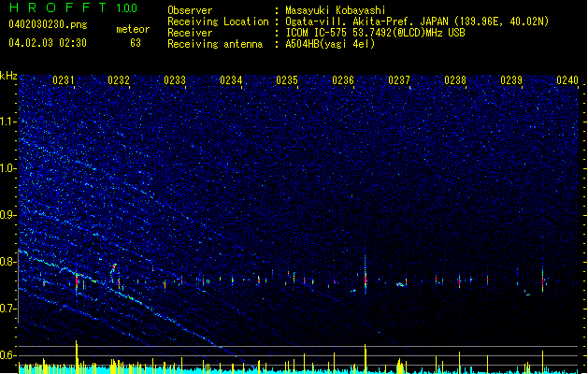This screenshot has width=588, height=374.
Task: Click the Receiving antenna label
Action: pyautogui.click(x=215, y=44)
